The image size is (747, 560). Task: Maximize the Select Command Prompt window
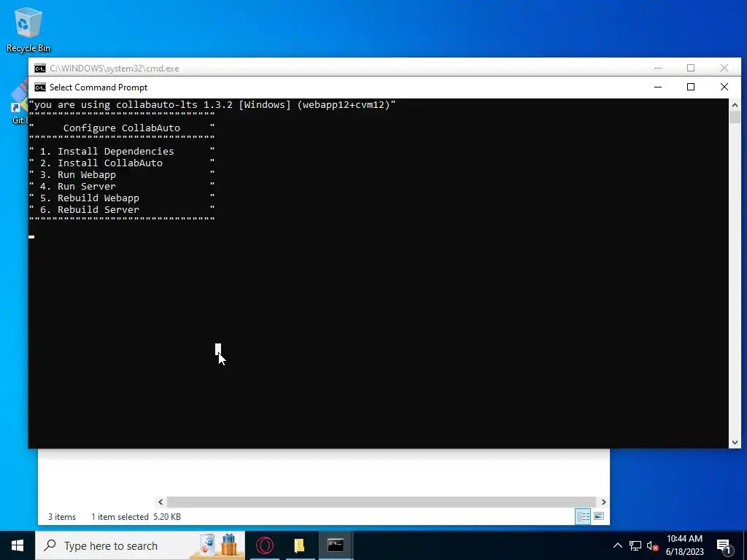point(691,87)
